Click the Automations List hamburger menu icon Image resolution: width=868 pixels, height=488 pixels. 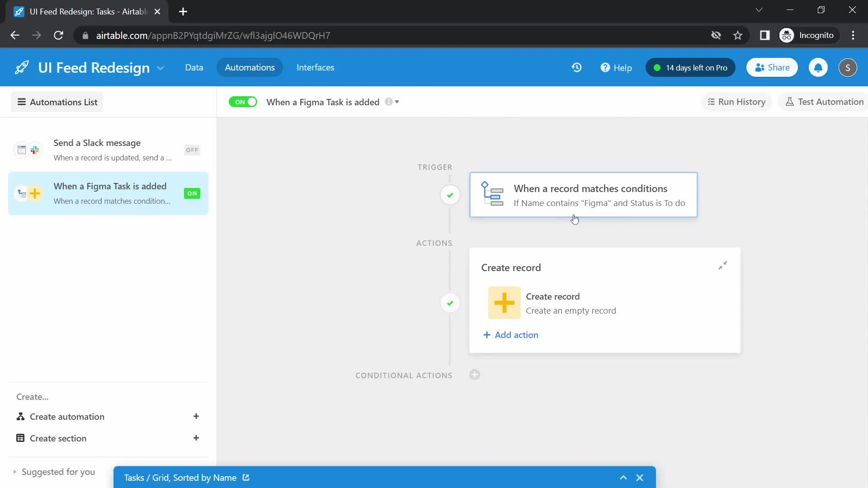[21, 102]
